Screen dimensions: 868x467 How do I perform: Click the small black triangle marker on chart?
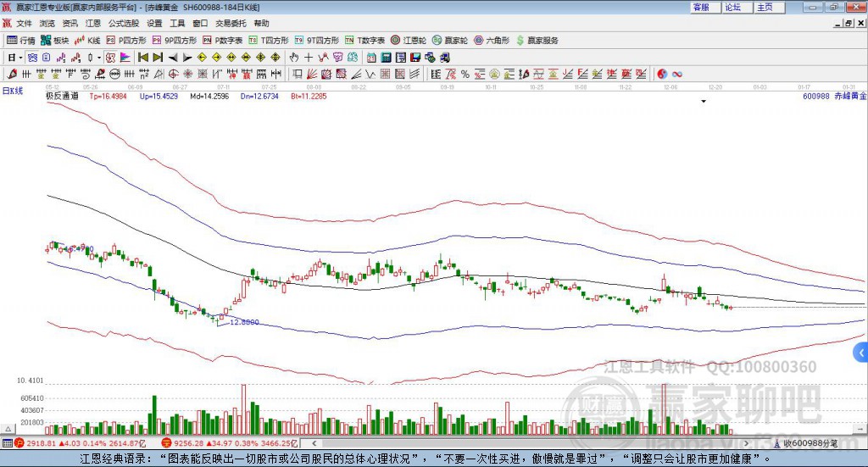point(704,102)
